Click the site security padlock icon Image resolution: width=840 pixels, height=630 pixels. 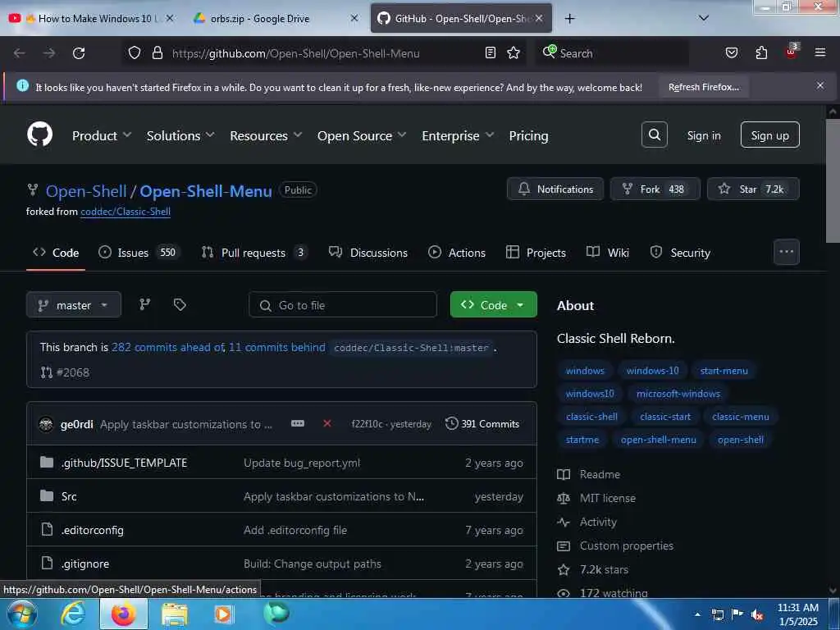(x=157, y=52)
